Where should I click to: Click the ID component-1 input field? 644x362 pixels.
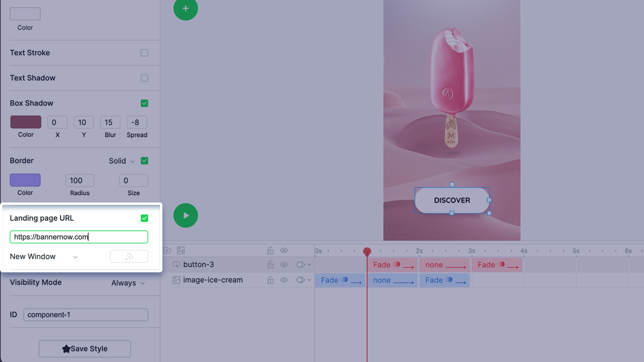click(x=86, y=315)
